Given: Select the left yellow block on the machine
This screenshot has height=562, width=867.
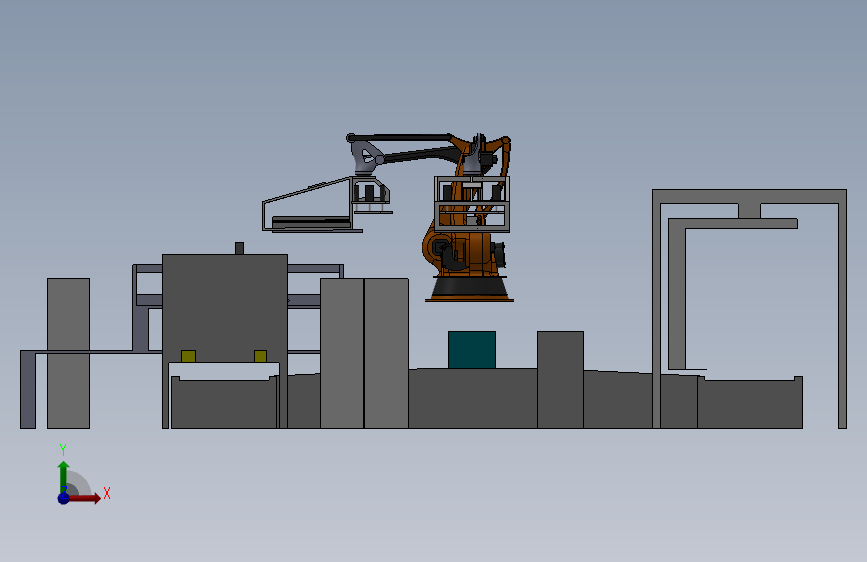Looking at the screenshot, I should [189, 356].
